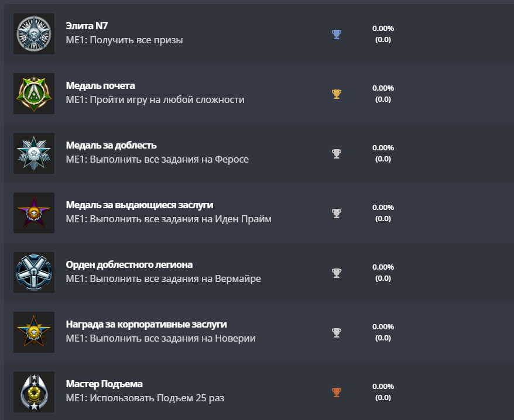Screen dimensions: 514x420
Task: Open the Элита N7 achievement title
Action: tap(87, 26)
